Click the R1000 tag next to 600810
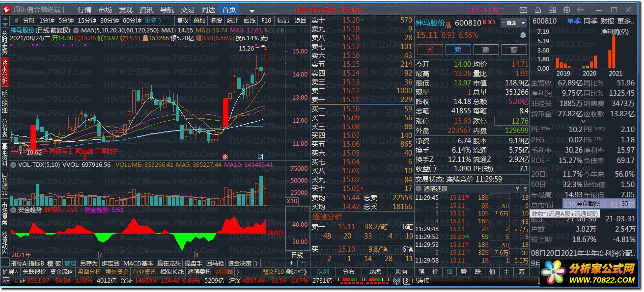Viewport: 644px width, 292px height. (x=489, y=22)
